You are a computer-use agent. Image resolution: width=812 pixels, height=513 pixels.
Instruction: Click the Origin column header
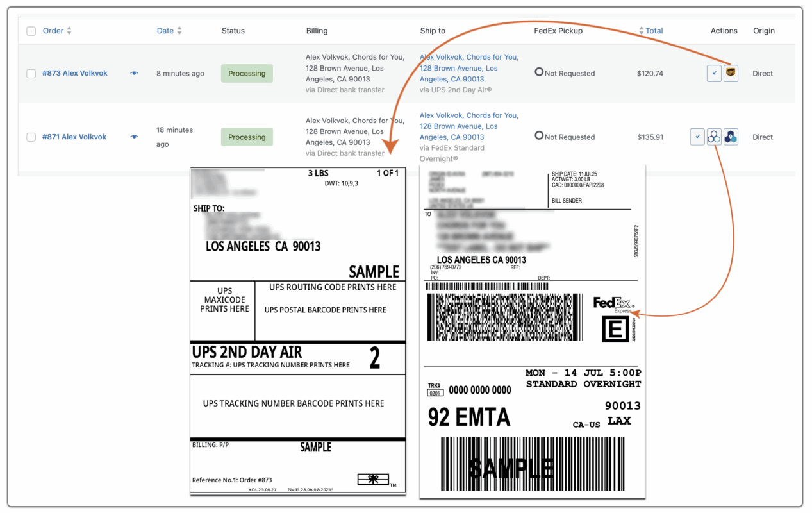click(x=763, y=31)
